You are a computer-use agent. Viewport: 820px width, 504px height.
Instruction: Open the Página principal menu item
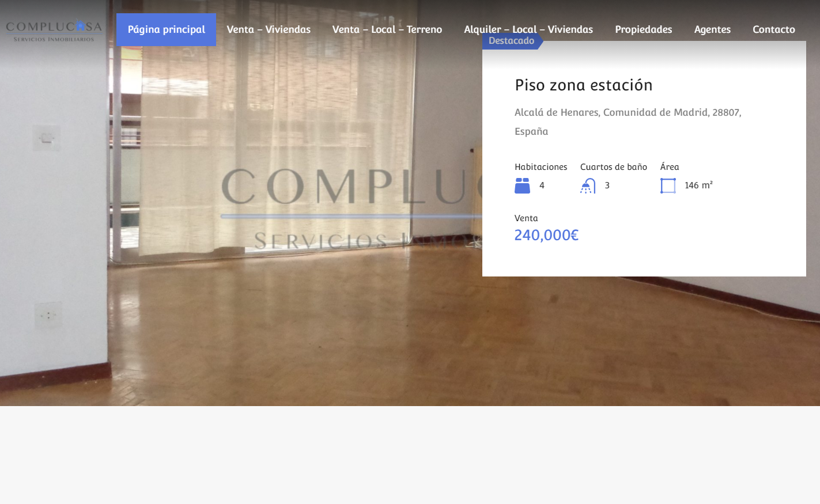point(166,29)
